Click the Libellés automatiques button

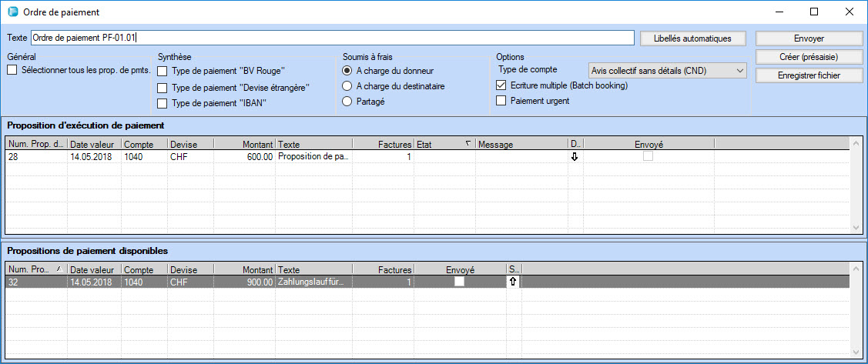[695, 38]
